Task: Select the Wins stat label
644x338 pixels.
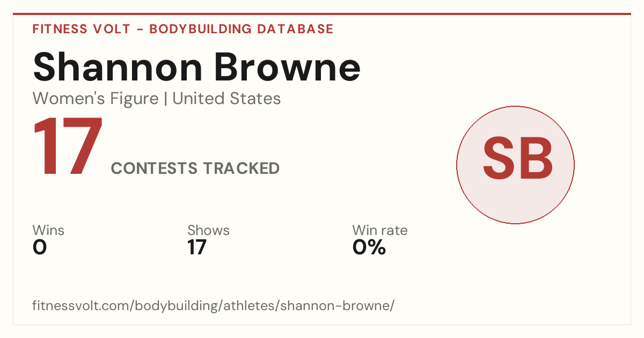Action: click(48, 230)
